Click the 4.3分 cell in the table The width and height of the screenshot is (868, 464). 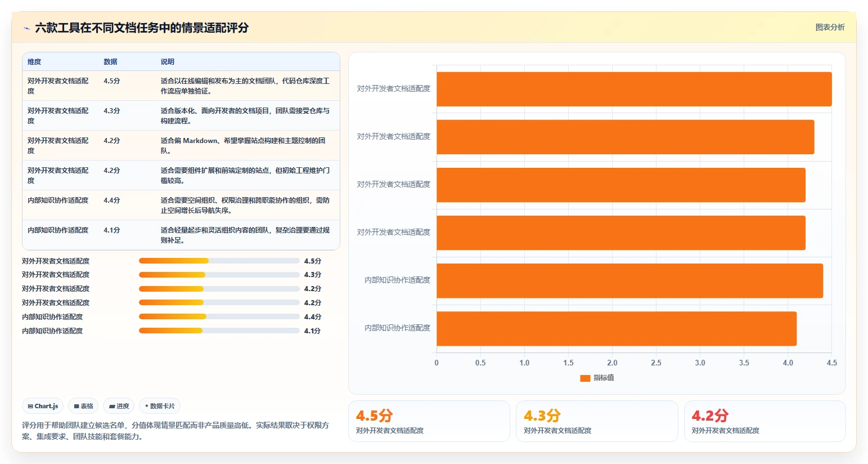pos(112,111)
